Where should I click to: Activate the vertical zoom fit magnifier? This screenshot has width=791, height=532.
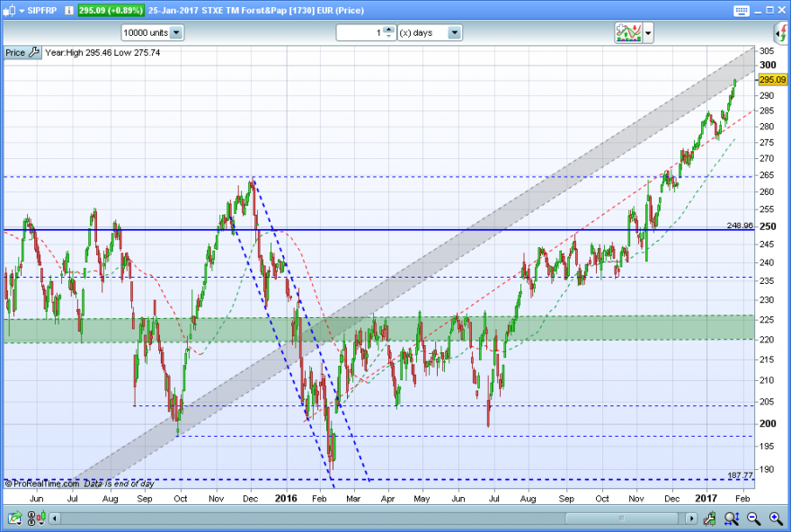732,518
